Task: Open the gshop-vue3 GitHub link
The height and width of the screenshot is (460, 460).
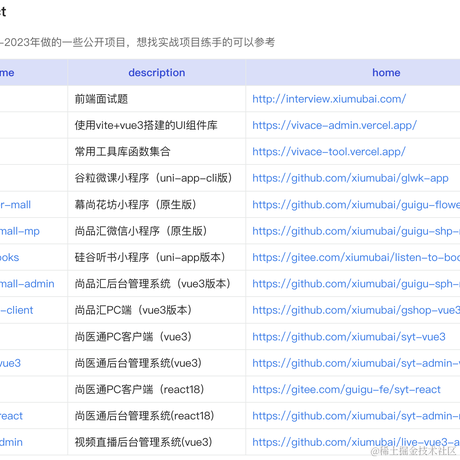Action: (356, 310)
